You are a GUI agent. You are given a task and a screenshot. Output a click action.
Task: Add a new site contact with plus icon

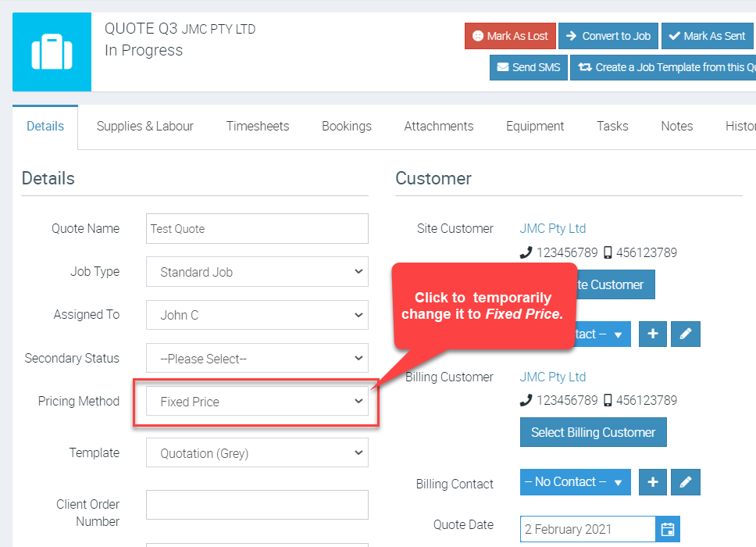pos(653,334)
